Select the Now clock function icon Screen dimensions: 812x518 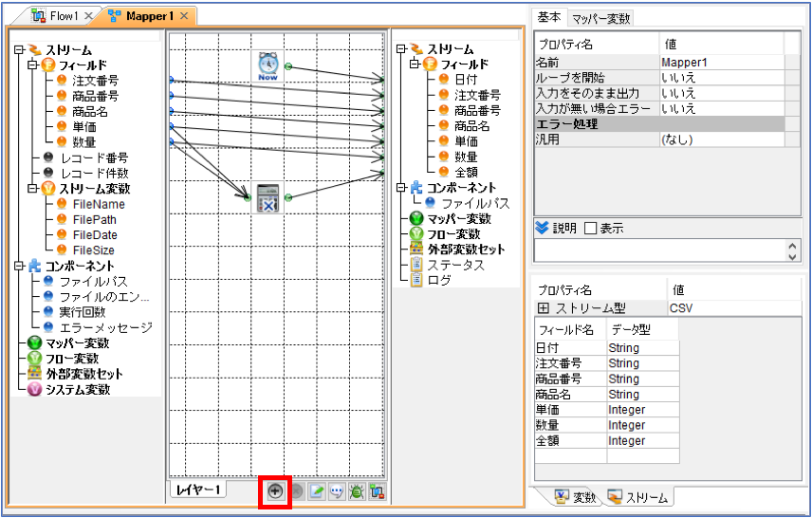coord(268,65)
